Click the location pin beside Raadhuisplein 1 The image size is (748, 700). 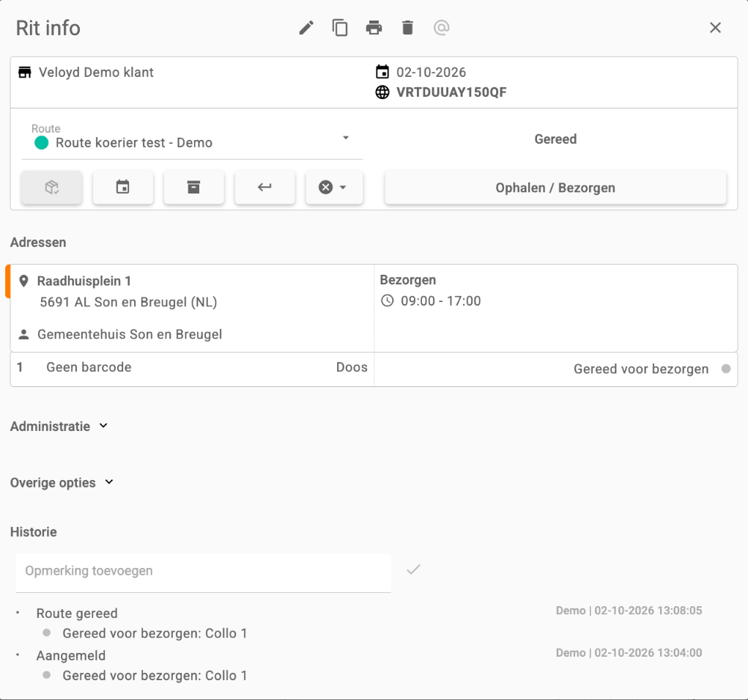23,281
